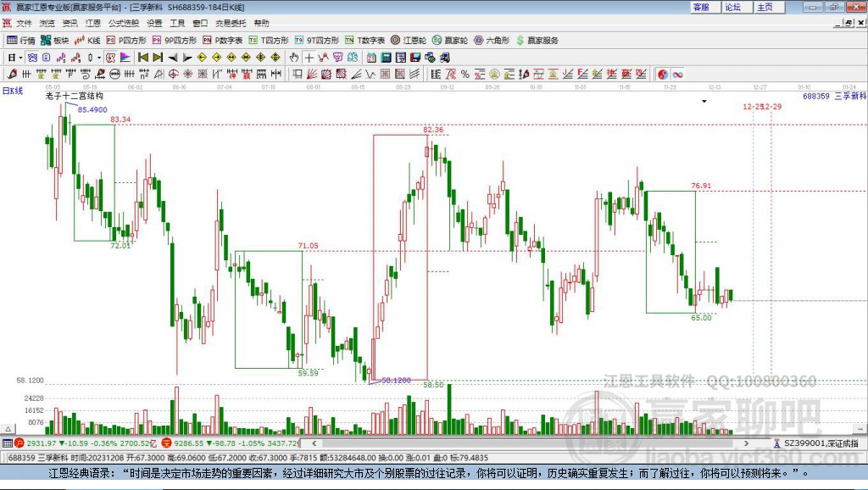
Task: Click the 12-29 date marker label
Action: tap(772, 106)
